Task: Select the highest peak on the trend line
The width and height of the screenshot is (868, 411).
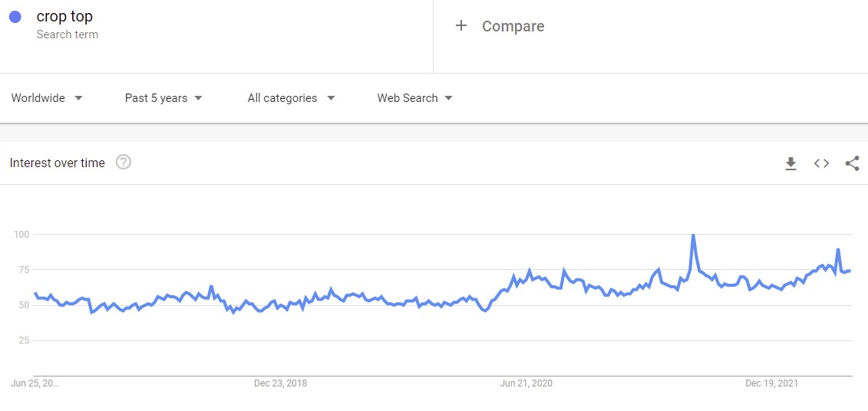Action: tap(693, 235)
